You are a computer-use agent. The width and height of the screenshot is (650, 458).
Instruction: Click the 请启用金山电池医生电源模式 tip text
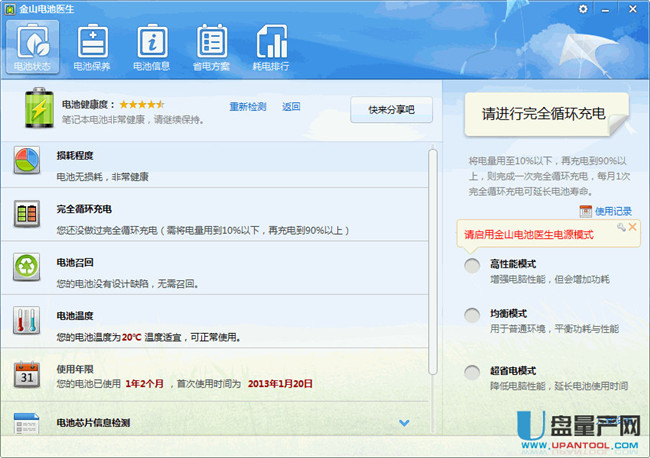coord(529,235)
